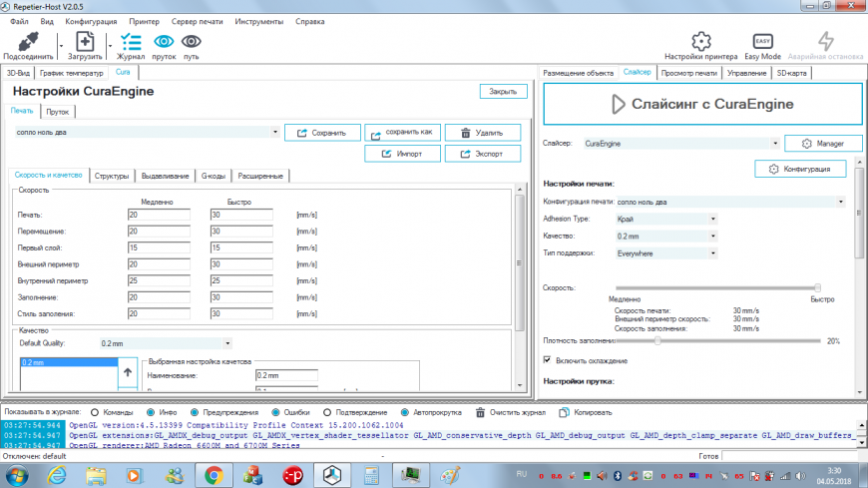Start Слайсинг с CuraEngine
868x488 pixels.
click(702, 104)
